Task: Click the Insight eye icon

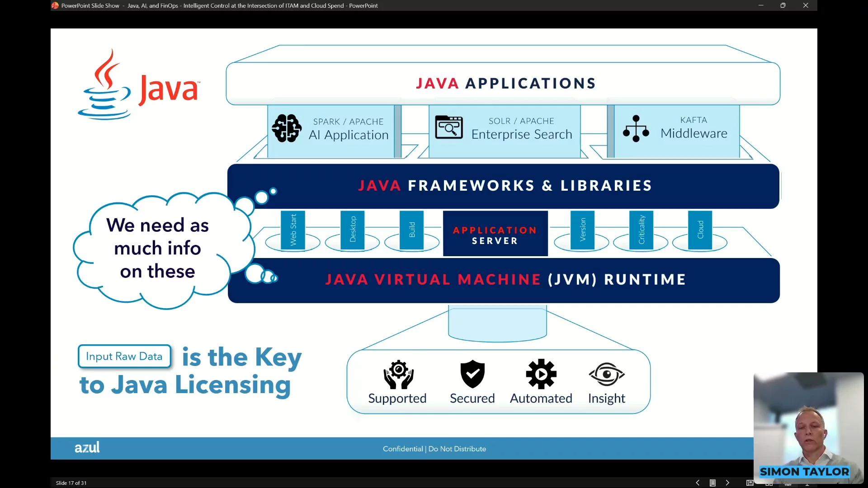Action: (x=606, y=374)
